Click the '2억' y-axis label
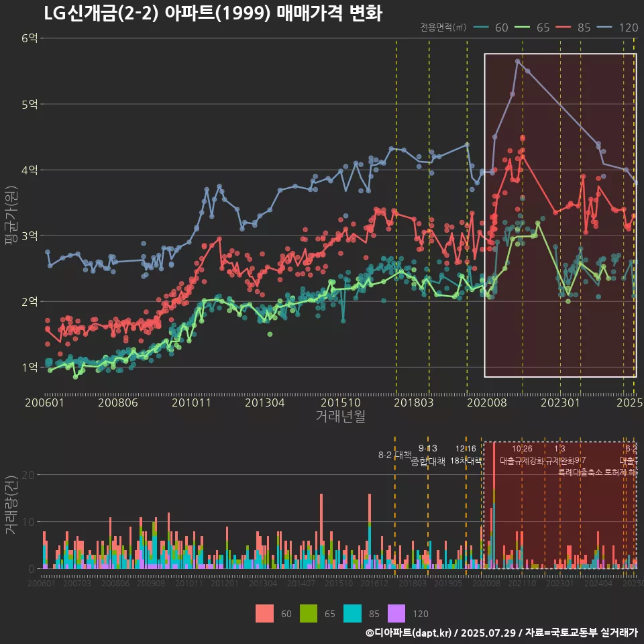Image resolution: width=644 pixels, height=644 pixels. pyautogui.click(x=30, y=301)
